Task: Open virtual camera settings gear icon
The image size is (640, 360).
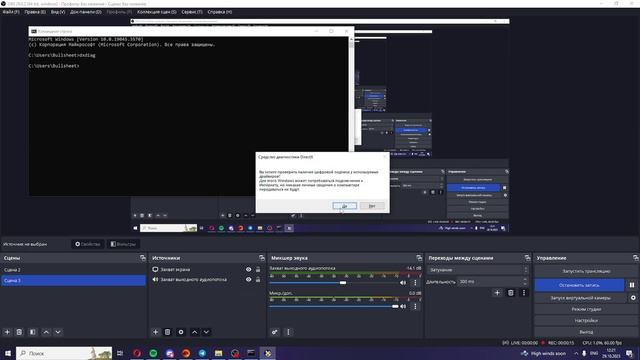Action: pyautogui.click(x=633, y=298)
